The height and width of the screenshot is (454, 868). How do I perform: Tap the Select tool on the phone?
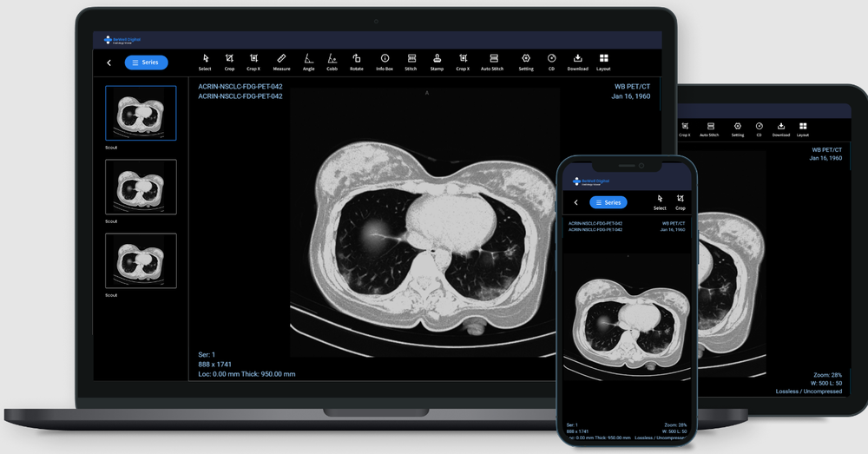pos(660,202)
